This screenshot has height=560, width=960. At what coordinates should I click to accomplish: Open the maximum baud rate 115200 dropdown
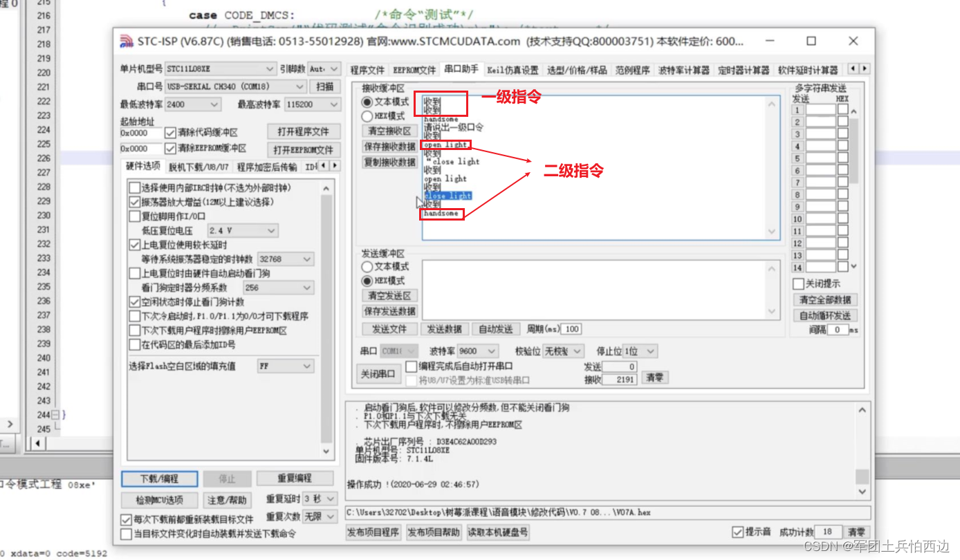click(313, 104)
